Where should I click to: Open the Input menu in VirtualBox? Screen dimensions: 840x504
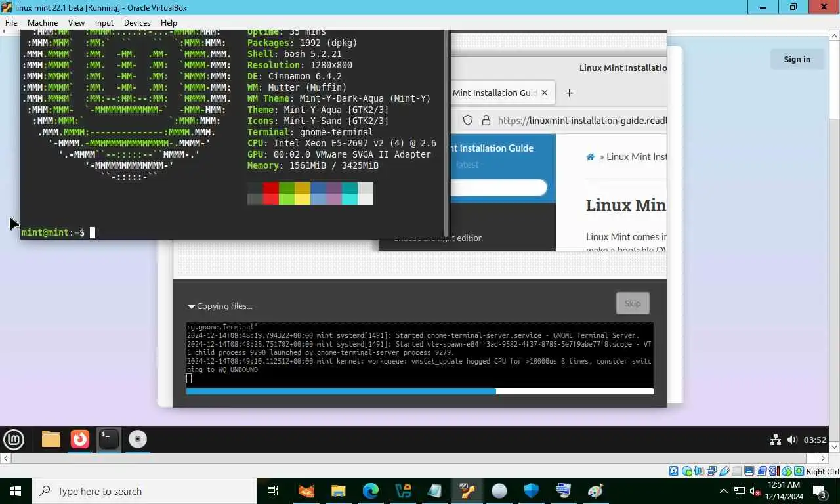[x=104, y=22]
